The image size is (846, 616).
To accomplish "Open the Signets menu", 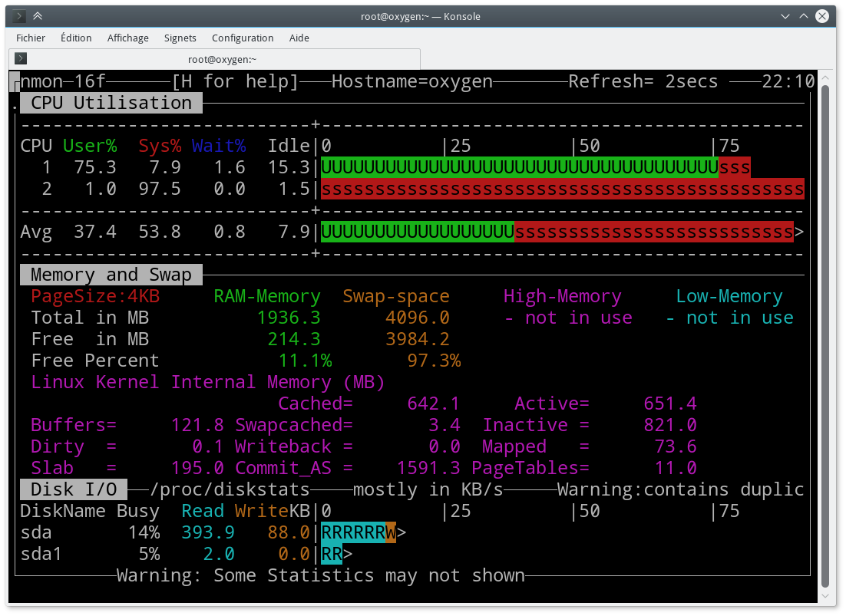I will (180, 38).
